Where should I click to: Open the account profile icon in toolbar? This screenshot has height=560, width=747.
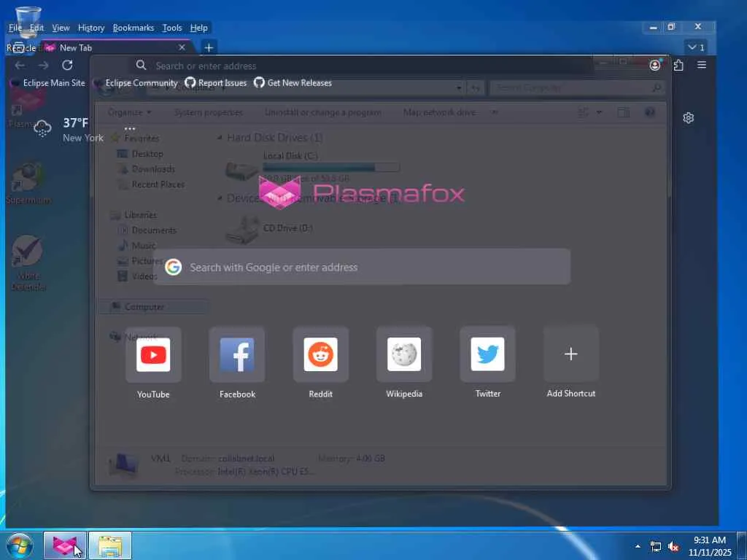(655, 65)
